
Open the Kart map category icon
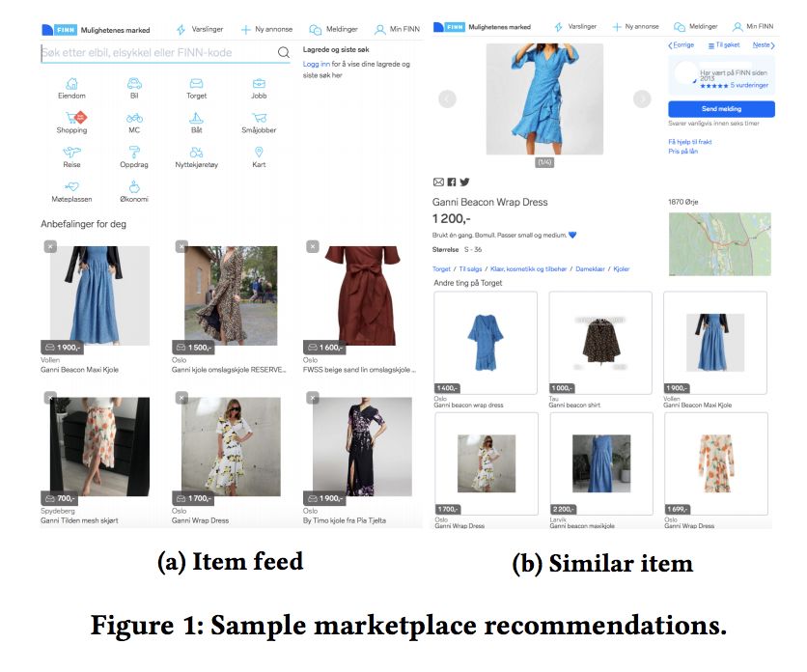point(259,152)
